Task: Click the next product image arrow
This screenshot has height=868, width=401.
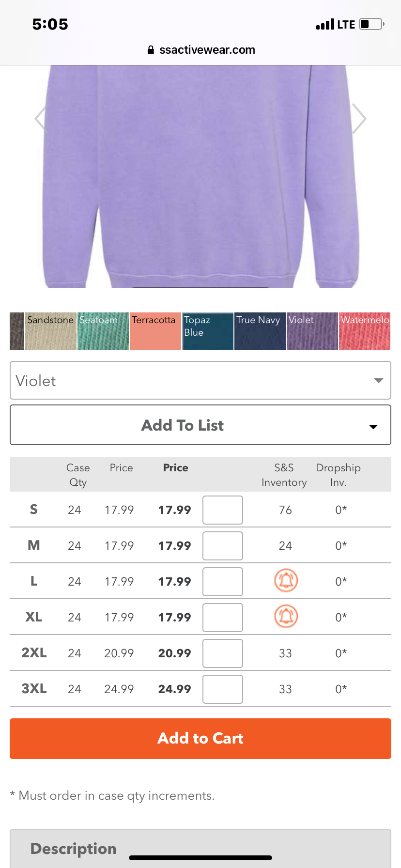Action: tap(360, 118)
